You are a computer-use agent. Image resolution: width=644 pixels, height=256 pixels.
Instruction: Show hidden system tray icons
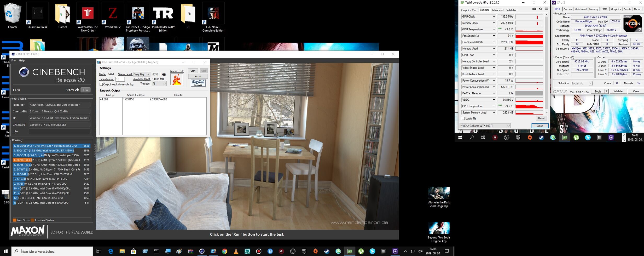tap(405, 251)
